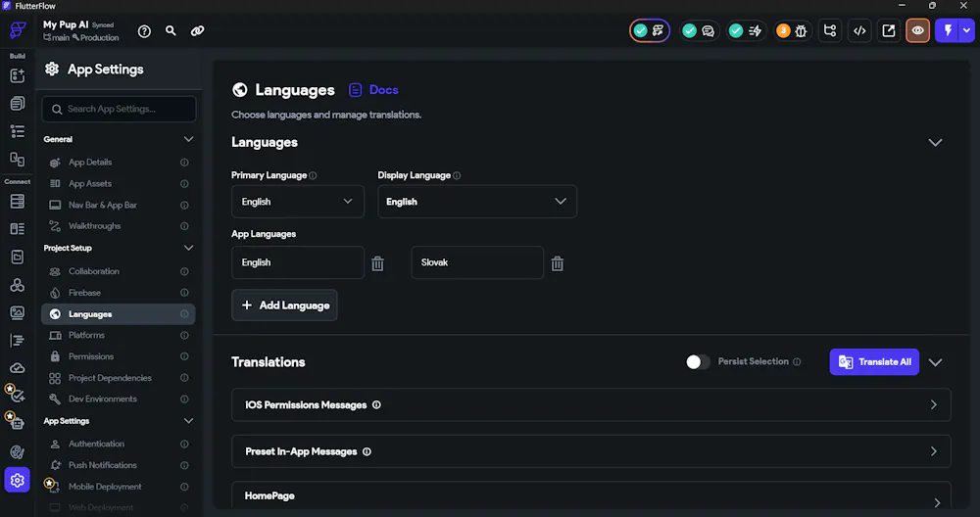Click the Translate All button

click(x=874, y=362)
